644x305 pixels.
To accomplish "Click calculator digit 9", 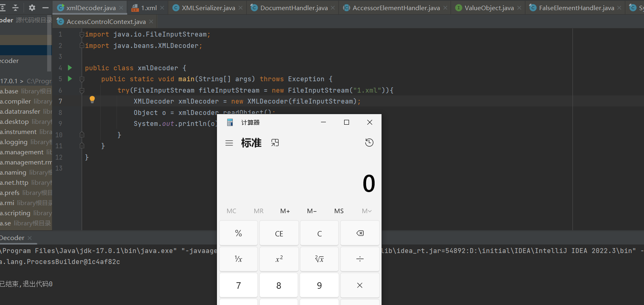I will [x=319, y=285].
